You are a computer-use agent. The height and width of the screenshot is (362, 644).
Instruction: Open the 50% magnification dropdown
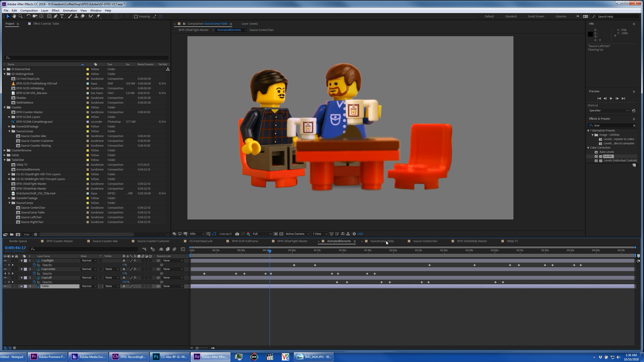(197, 234)
